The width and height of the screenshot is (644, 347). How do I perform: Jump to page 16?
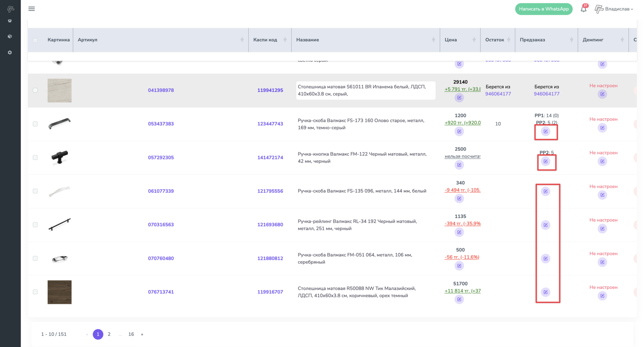[x=131, y=334]
